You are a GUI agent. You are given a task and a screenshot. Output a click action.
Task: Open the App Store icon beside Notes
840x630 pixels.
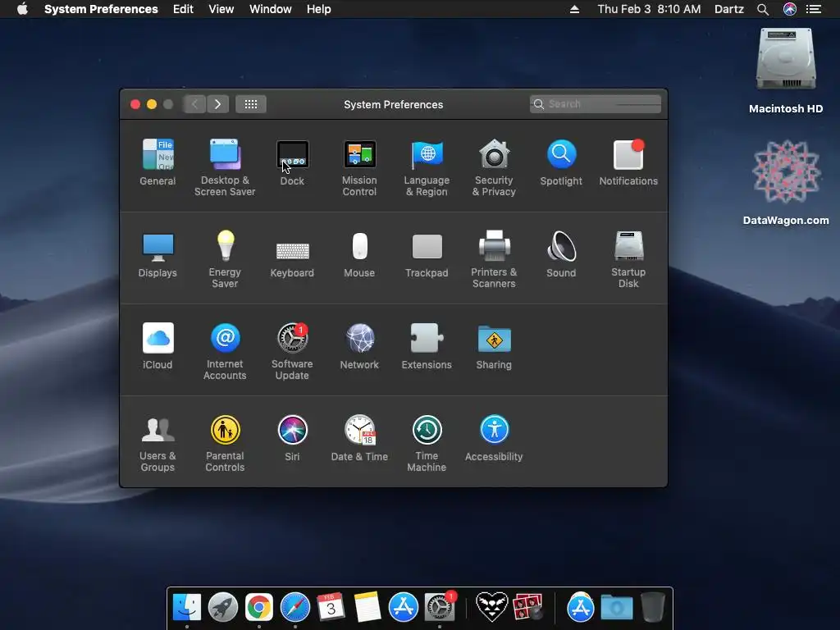click(x=404, y=607)
